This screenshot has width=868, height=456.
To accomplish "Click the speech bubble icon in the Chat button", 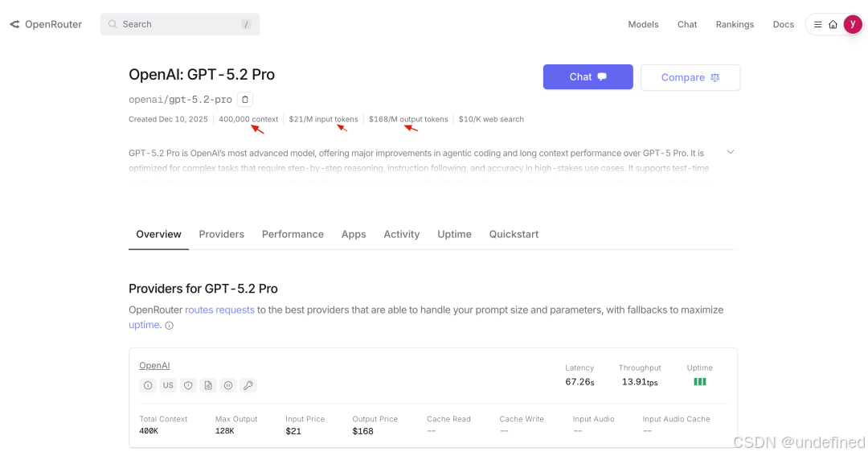I will click(x=602, y=77).
